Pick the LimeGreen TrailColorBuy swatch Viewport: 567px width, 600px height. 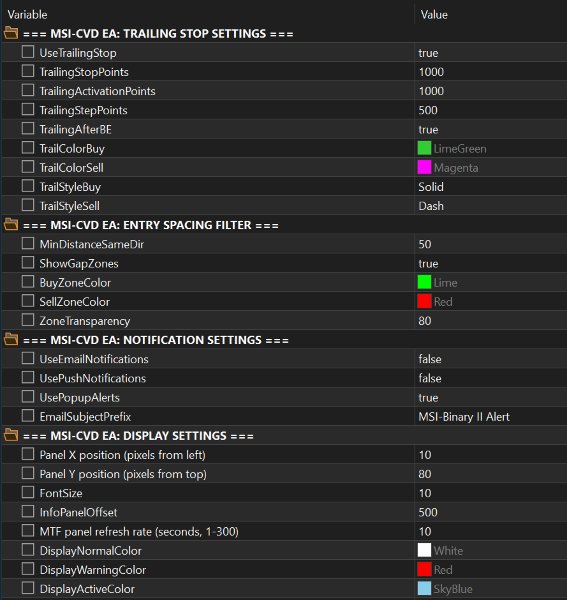(424, 148)
